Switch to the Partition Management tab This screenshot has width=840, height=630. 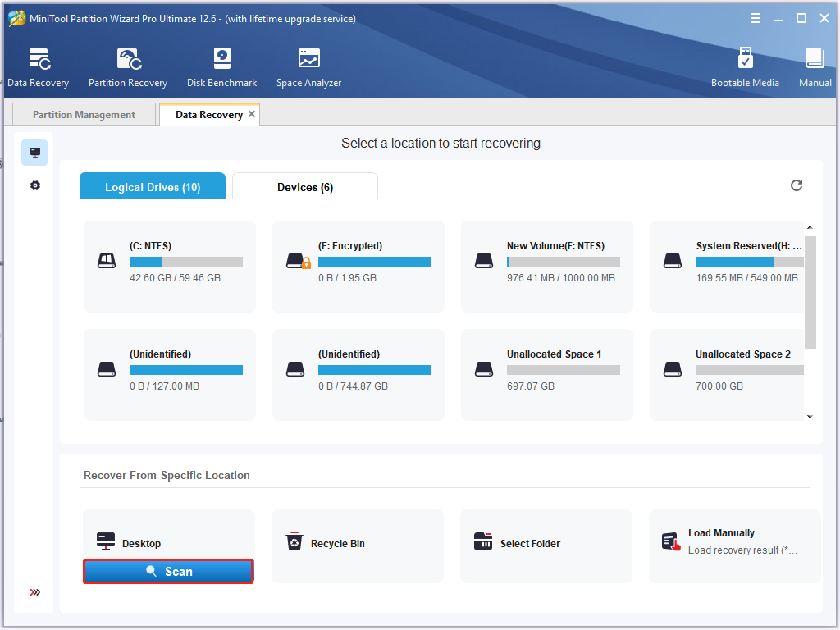pyautogui.click(x=84, y=115)
